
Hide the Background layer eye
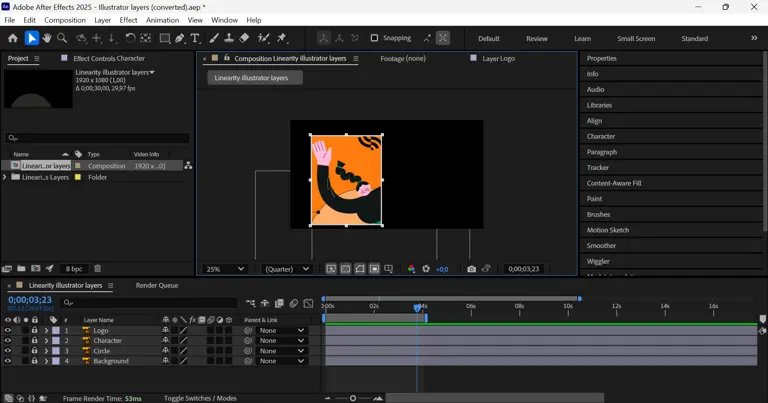point(7,361)
